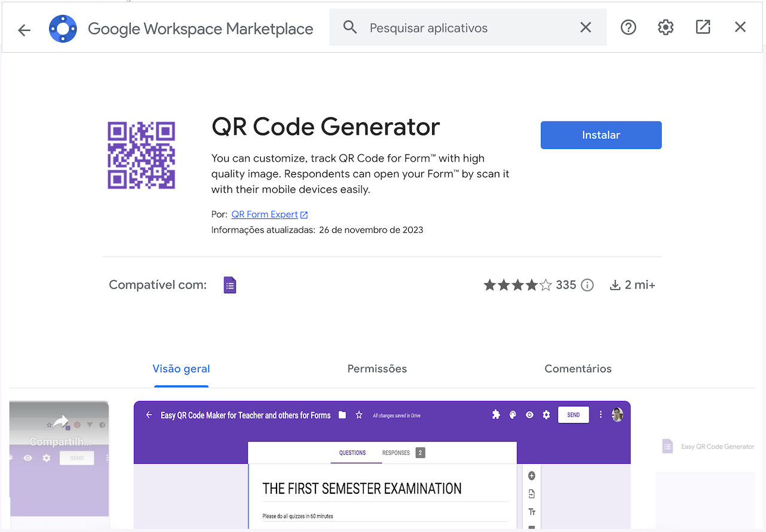Screen dimensions: 766x532
Task: Switch to the Visão geral tab
Action: [181, 369]
